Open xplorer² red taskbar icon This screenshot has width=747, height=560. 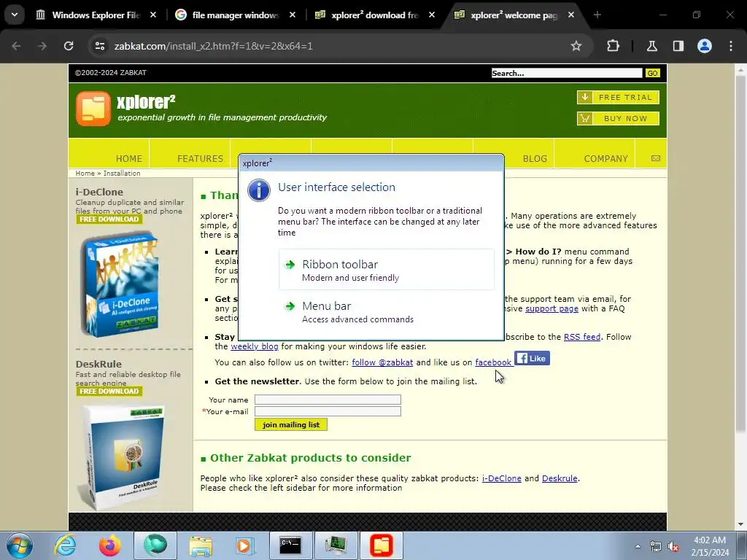click(x=381, y=545)
